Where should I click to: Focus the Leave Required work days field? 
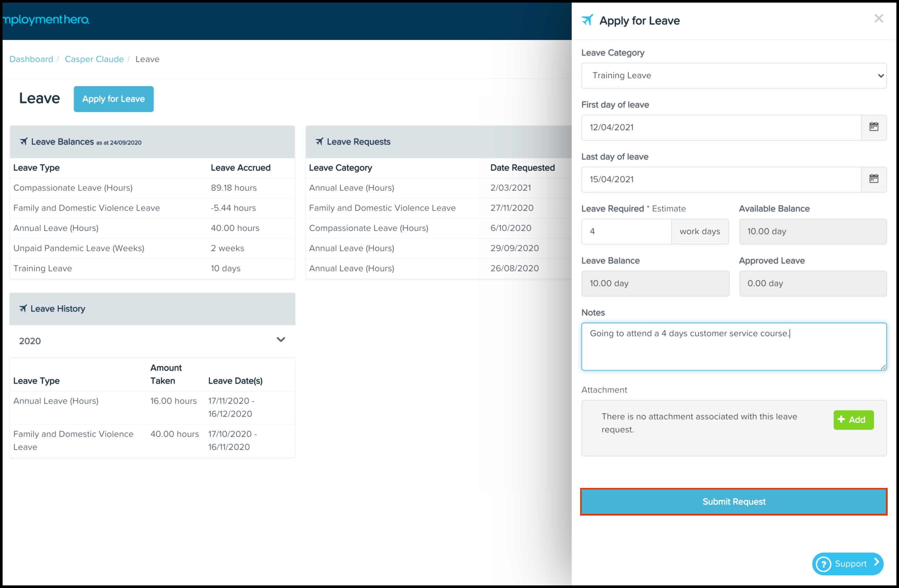point(626,232)
